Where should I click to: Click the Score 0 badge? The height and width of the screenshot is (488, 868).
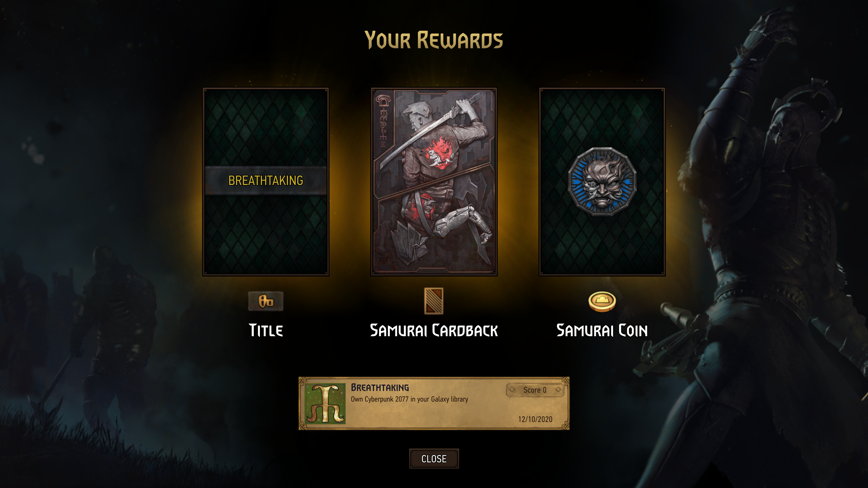tap(535, 390)
